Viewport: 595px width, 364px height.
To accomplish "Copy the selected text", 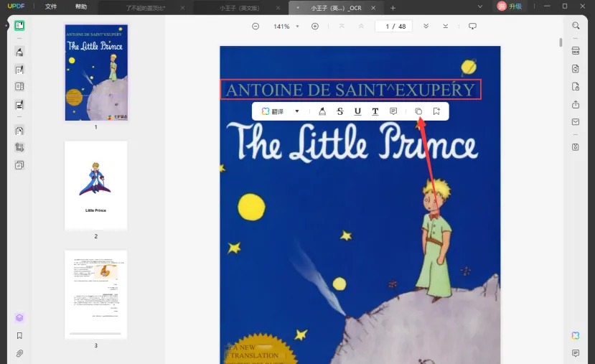I will 418,111.
